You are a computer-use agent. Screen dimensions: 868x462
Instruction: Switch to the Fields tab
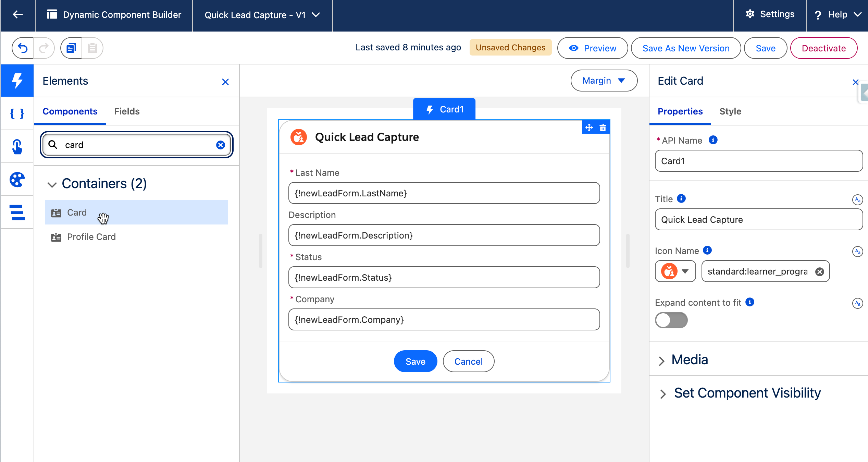point(127,111)
